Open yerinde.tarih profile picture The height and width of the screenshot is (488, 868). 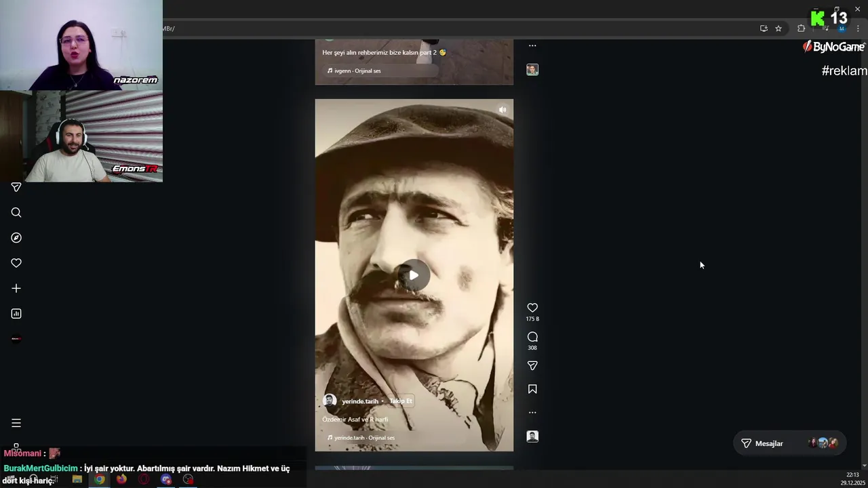[x=330, y=401]
